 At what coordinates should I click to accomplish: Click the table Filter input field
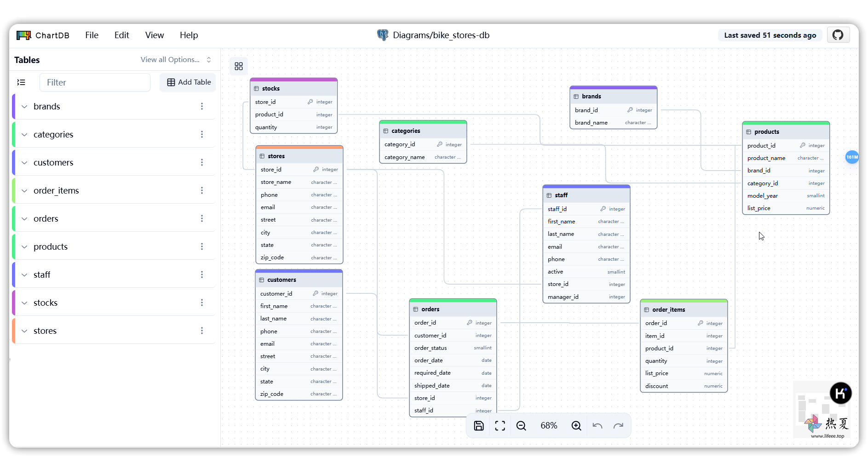(95, 82)
